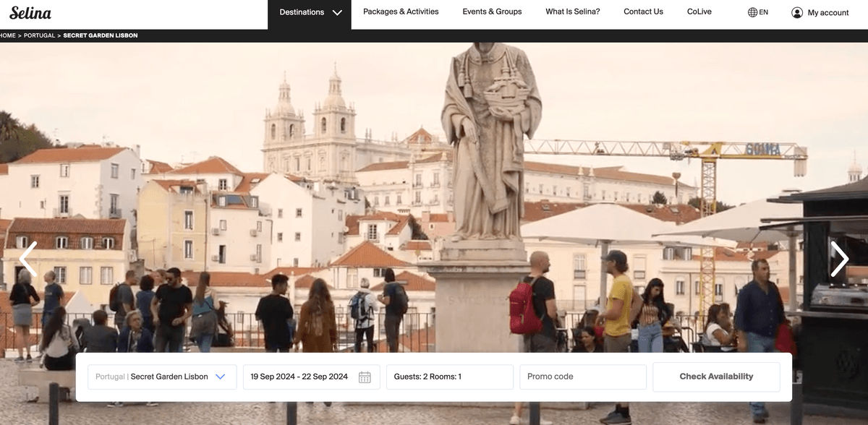The image size is (868, 425).
Task: Change language from EN
Action: (764, 12)
